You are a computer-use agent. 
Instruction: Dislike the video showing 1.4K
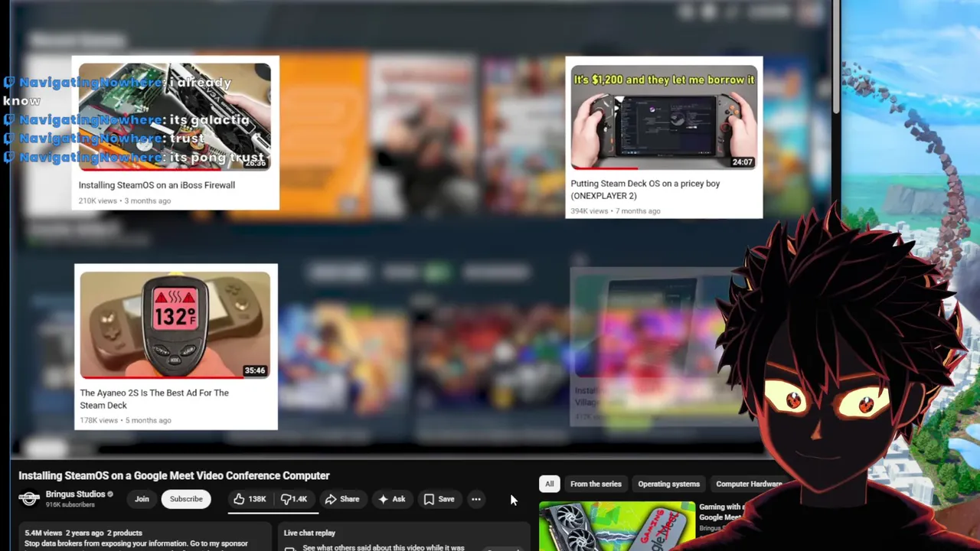[x=294, y=499]
